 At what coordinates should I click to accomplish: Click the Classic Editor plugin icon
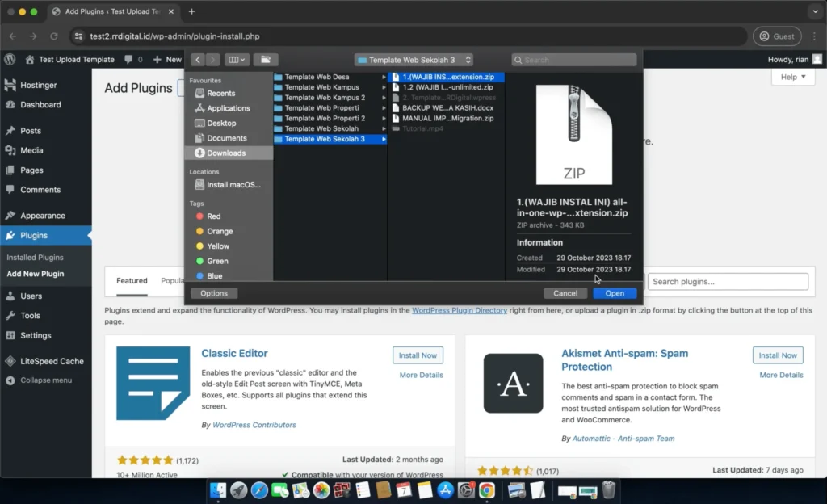point(153,383)
